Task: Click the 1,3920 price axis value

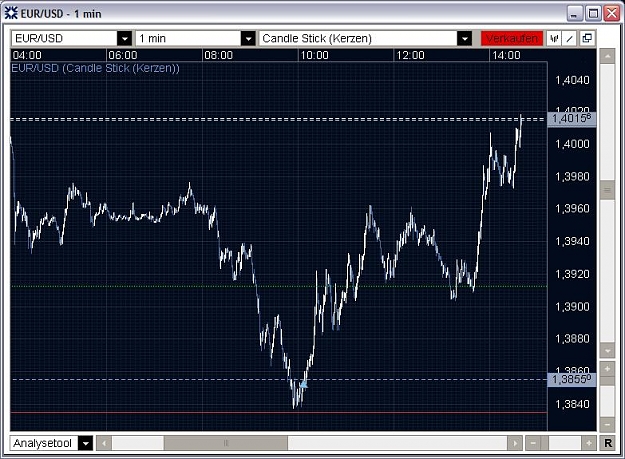Action: pyautogui.click(x=572, y=274)
